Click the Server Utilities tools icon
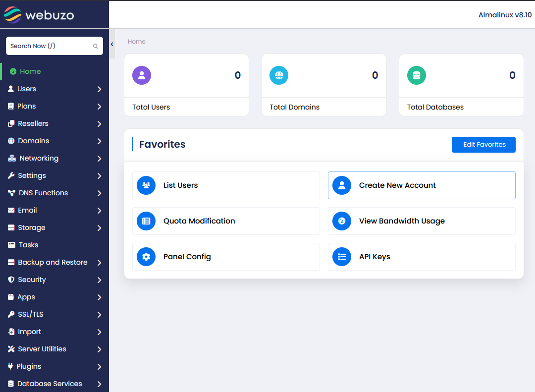The height and width of the screenshot is (392, 535). pyautogui.click(x=11, y=349)
